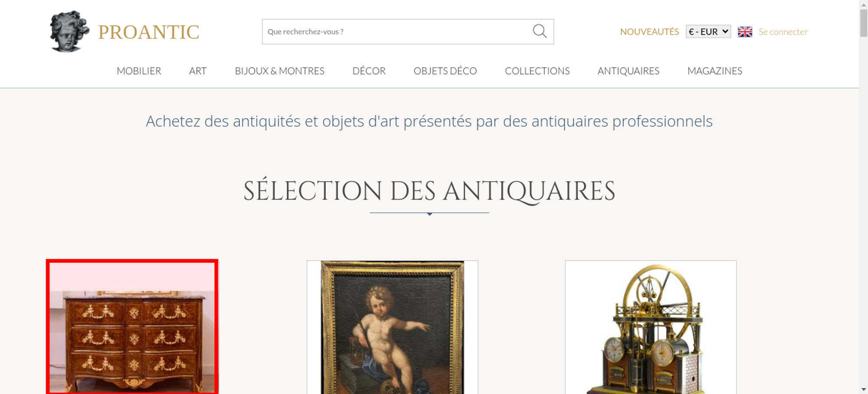Screen dimensions: 868x394
Task: Open the € - EUR currency dropdown
Action: pos(708,32)
